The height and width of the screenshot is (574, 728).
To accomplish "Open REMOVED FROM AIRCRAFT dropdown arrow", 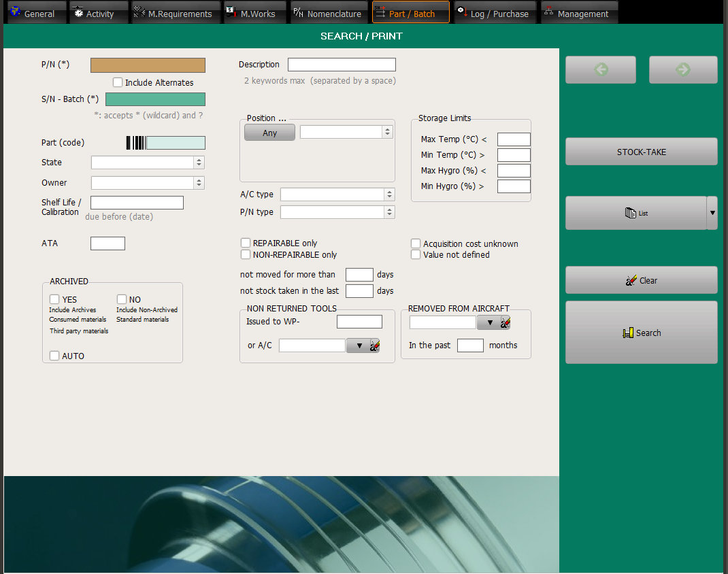I will pyautogui.click(x=489, y=322).
